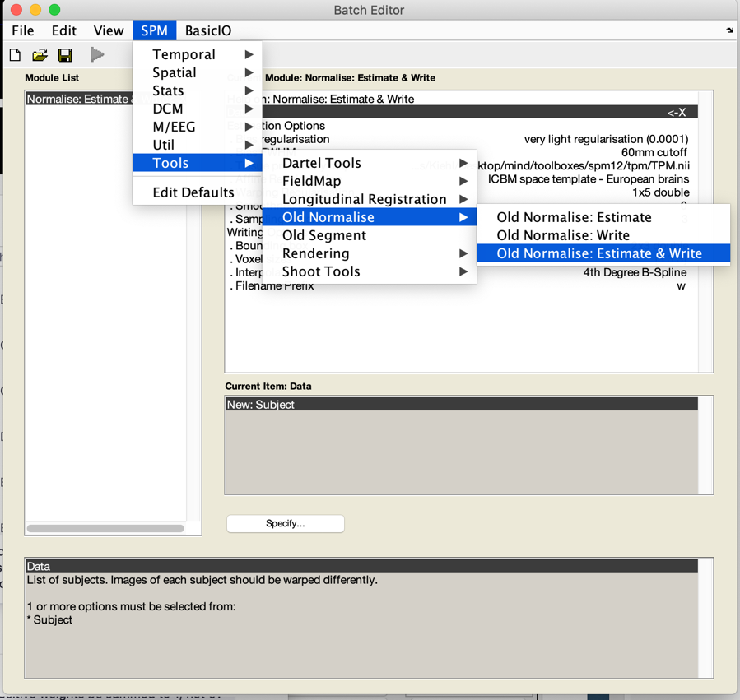This screenshot has width=740, height=700.
Task: Select the Tools menu entry
Action: (x=198, y=163)
